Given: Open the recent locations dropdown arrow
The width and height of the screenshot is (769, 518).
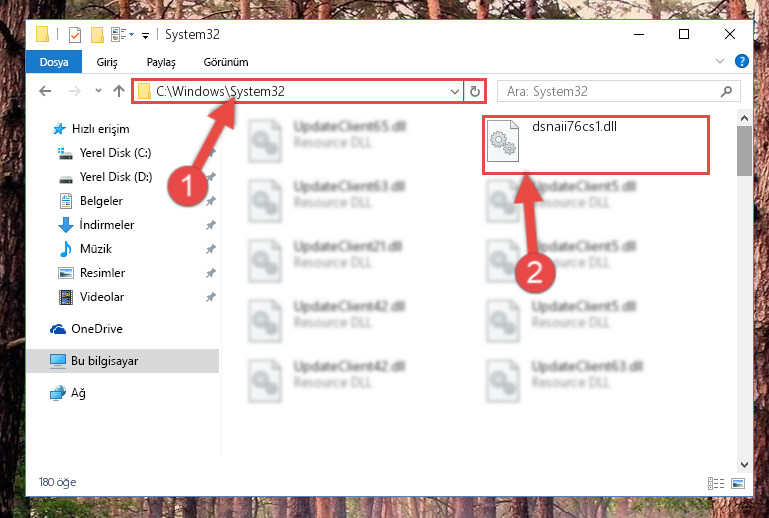Looking at the screenshot, I should (98, 91).
